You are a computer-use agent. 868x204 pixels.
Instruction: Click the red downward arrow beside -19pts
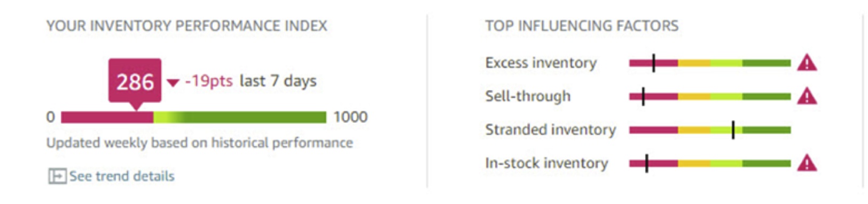click(x=173, y=82)
